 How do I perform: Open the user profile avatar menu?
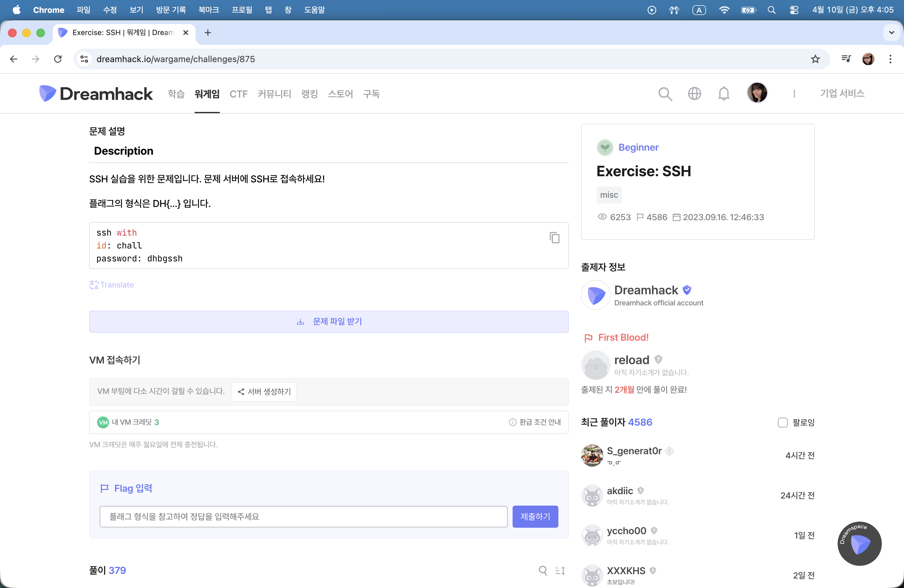[x=757, y=93]
